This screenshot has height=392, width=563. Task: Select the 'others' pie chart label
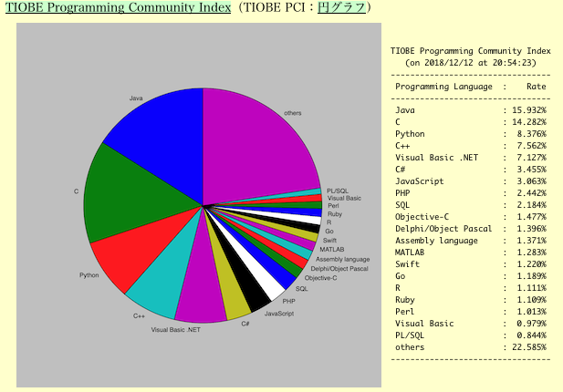293,113
